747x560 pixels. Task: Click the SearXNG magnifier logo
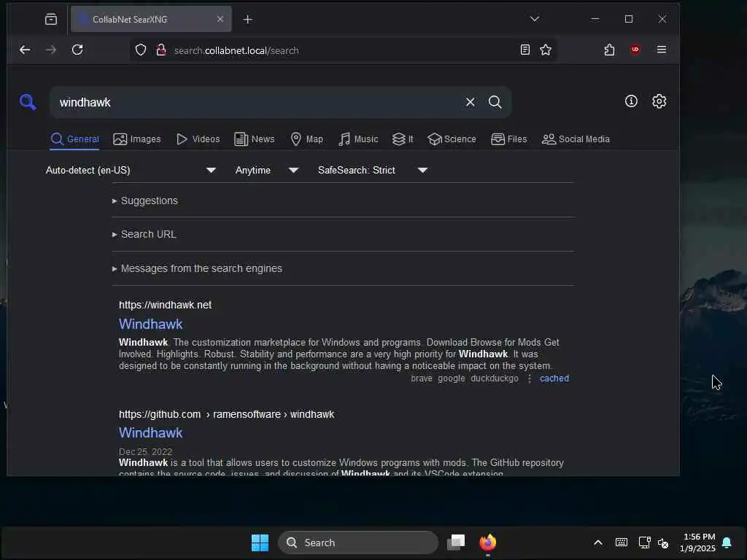click(28, 102)
